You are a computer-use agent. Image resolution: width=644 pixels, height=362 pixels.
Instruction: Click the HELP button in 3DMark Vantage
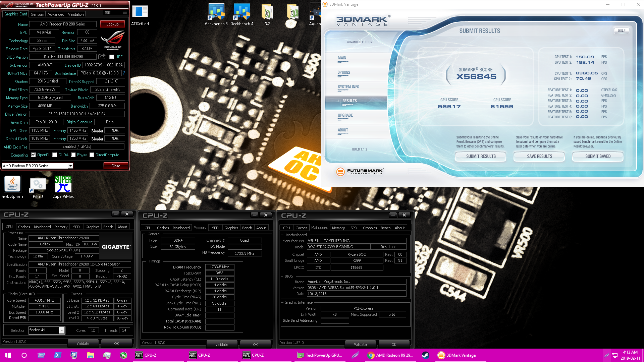(622, 31)
